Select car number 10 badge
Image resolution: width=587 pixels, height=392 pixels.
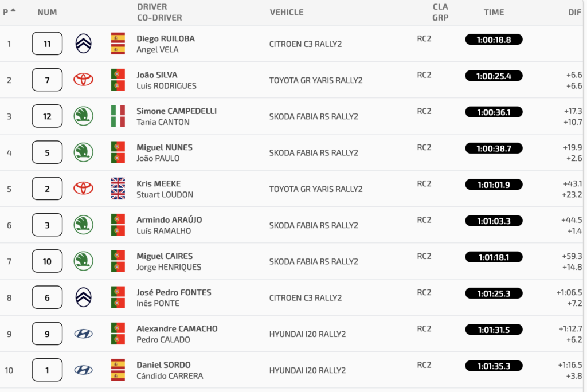click(x=47, y=261)
